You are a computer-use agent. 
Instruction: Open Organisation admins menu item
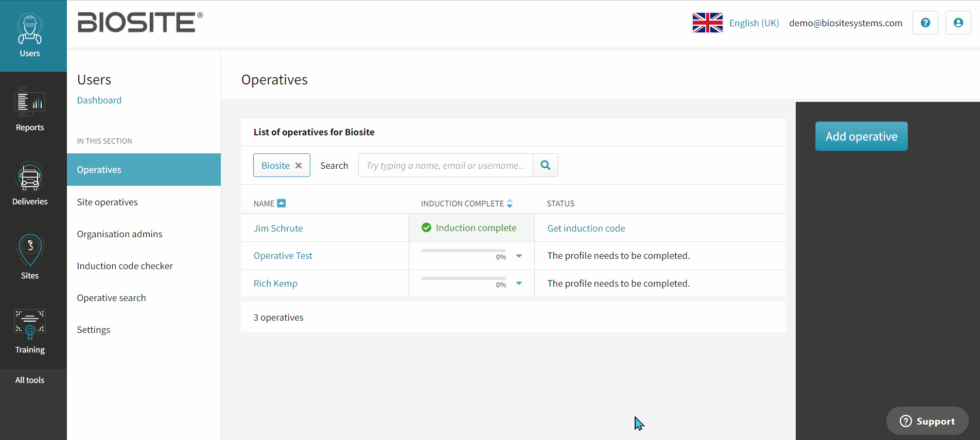point(144,234)
